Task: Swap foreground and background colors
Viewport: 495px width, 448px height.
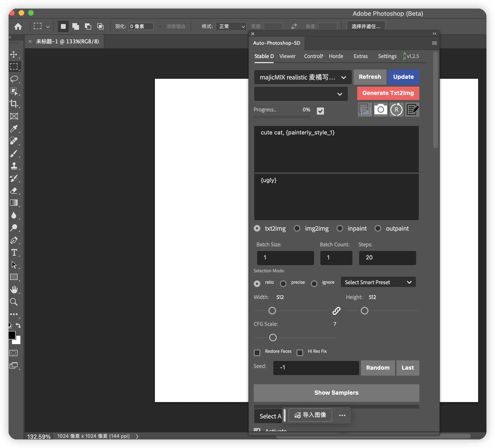Action: click(x=18, y=325)
